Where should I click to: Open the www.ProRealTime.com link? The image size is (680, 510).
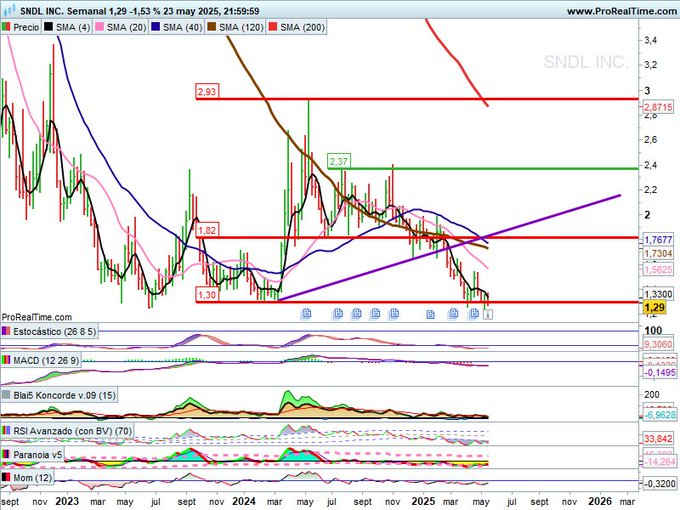(x=623, y=11)
